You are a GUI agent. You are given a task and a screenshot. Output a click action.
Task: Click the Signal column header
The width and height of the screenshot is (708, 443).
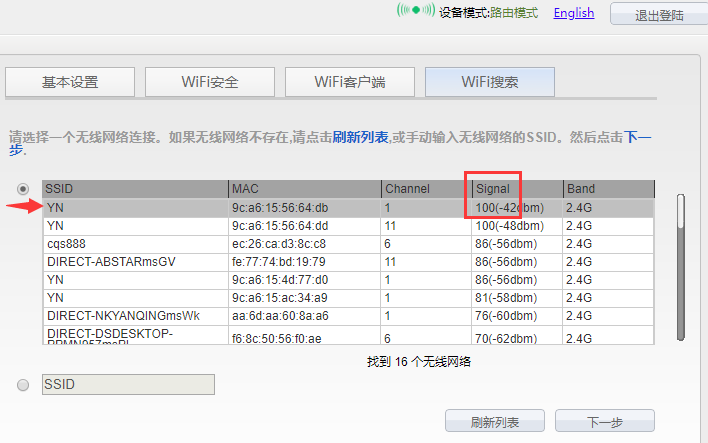click(516, 189)
